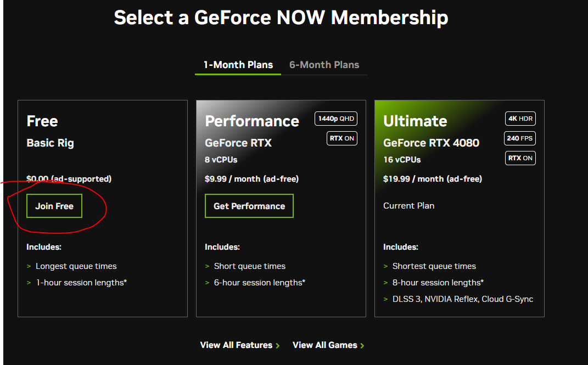
Task: Switch to the 6-Month Plans tab
Action: (x=324, y=65)
